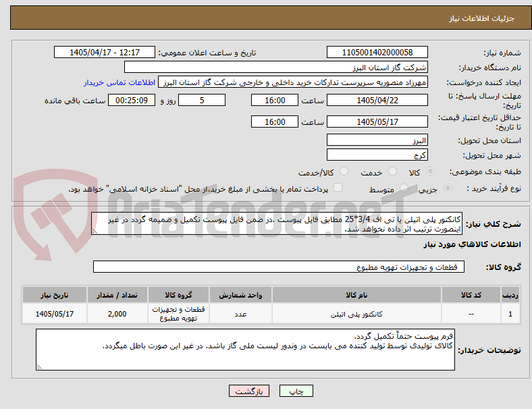The width and height of the screenshot is (532, 409).
Task: Click the طبقه بندی موضوعی label
Action: tap(485, 171)
